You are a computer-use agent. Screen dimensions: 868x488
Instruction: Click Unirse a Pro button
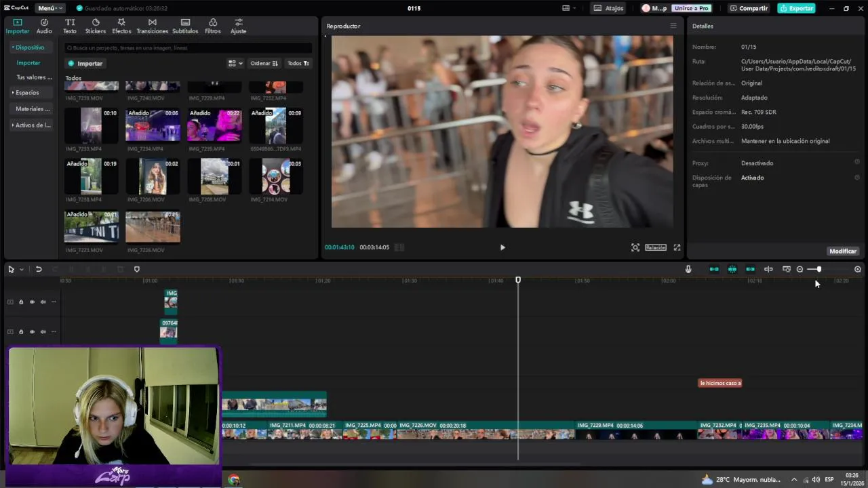691,8
